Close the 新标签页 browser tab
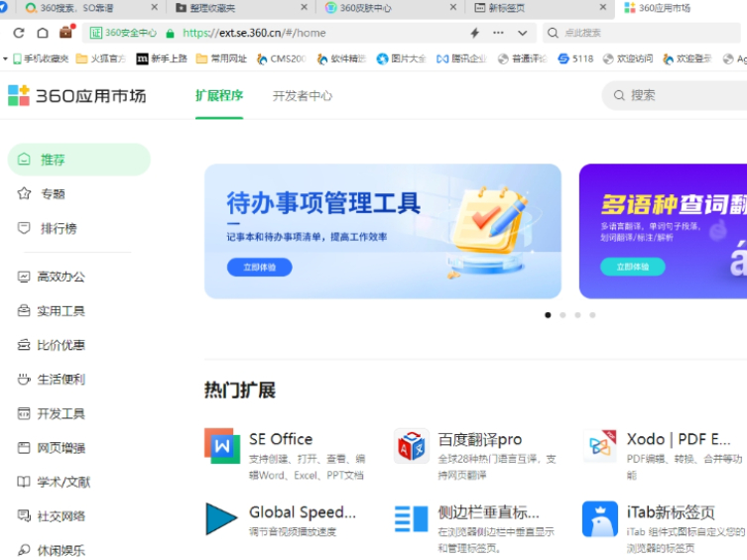Screen dimensions: 747x560 (x=602, y=7)
